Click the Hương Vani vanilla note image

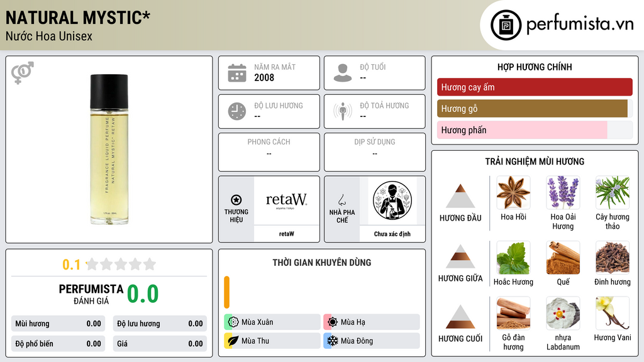[613, 313]
